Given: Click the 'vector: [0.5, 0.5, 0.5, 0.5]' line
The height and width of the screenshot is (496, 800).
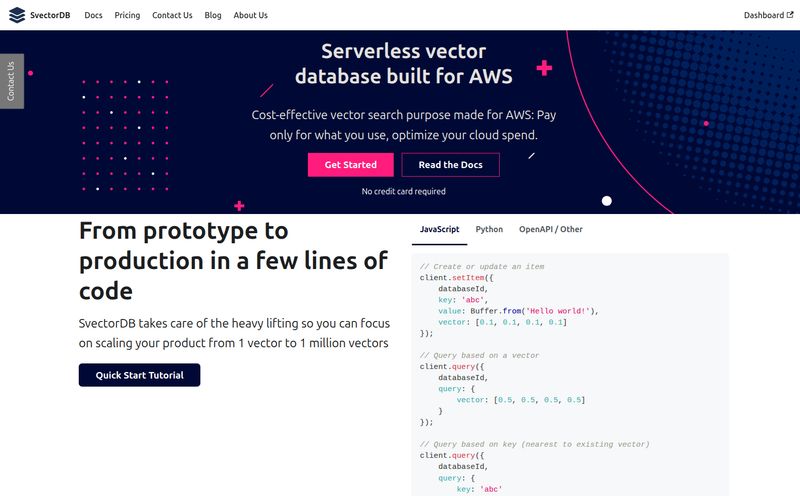Looking at the screenshot, I should [x=520, y=400].
